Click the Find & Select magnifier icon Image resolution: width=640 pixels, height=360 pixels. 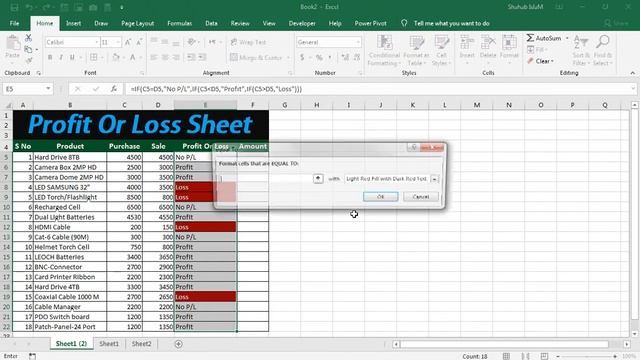602,42
